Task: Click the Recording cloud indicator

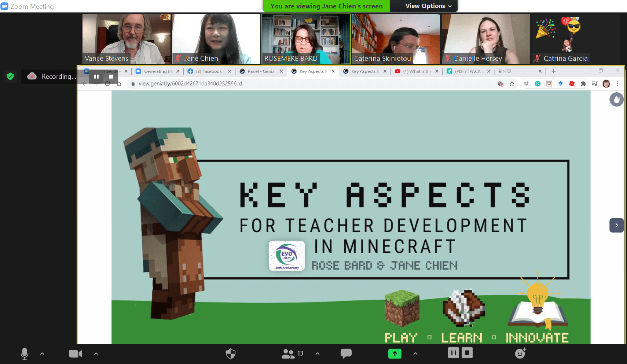Action: pos(32,76)
